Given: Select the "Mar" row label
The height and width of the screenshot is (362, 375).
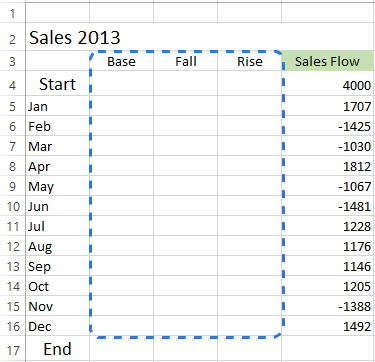Looking at the screenshot, I should [57, 146].
